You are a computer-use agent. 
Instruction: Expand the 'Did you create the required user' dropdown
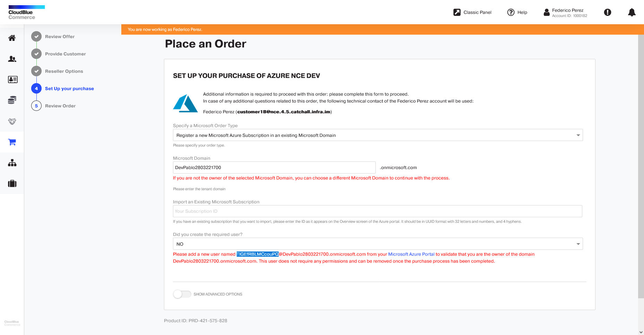coord(378,244)
